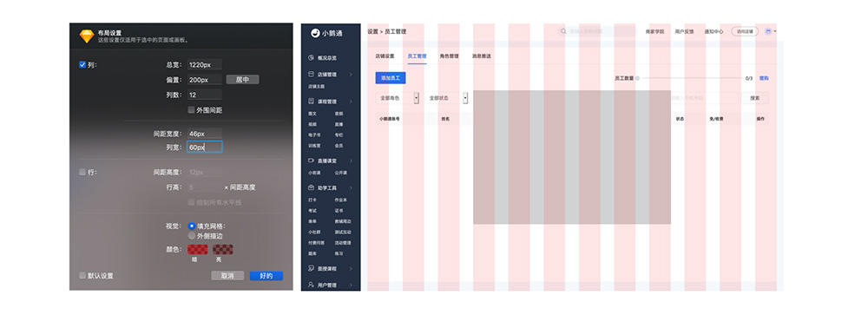
Task: Open the 全部状态 dropdown
Action: [446, 98]
